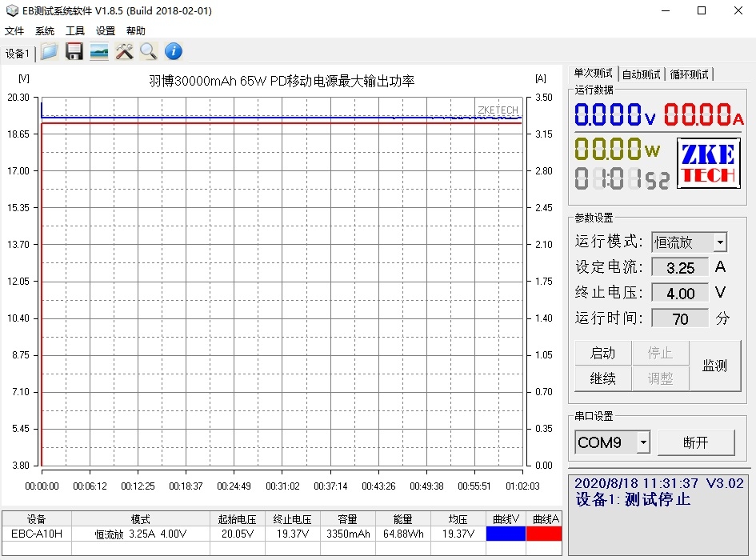Click the ZKE TECH logo panel
This screenshot has height=560, width=756.
[x=707, y=163]
